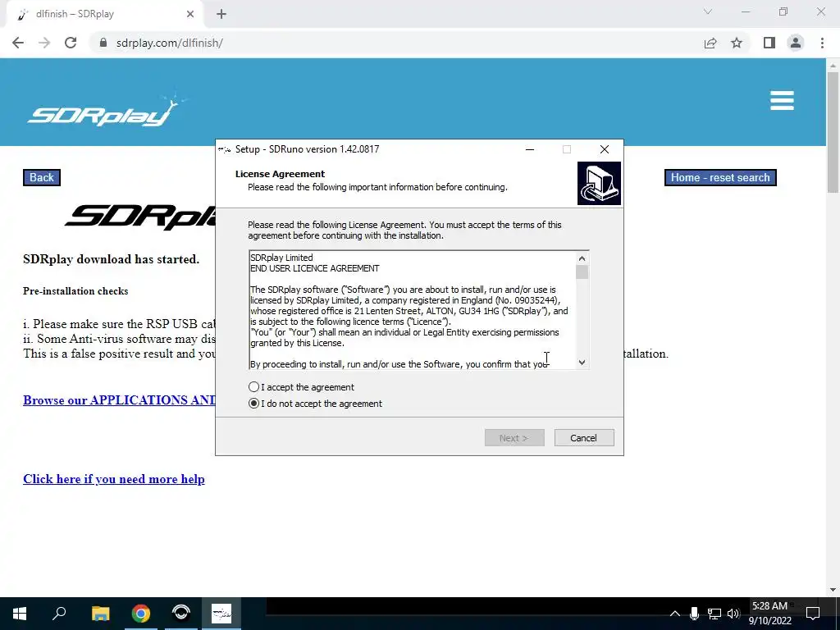Open "Click here if you need more help" link
Image resolution: width=840 pixels, height=630 pixels.
point(113,479)
